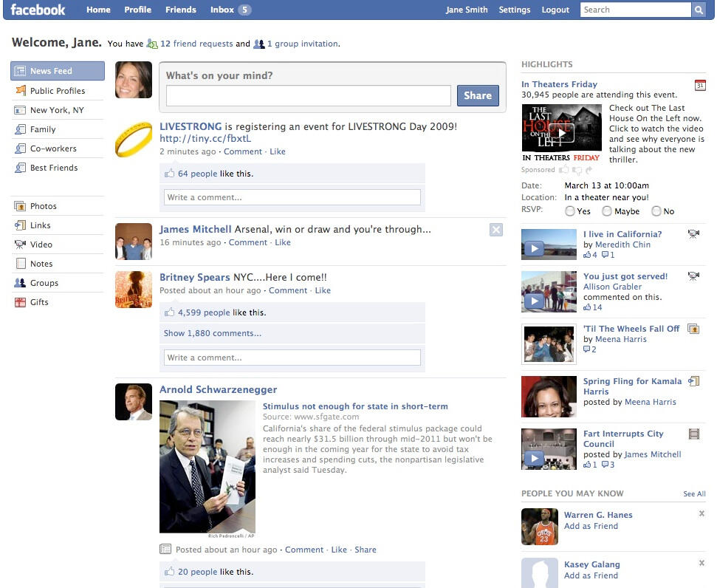Screen dimensions: 717x588
Task: Click the Notes sidebar icon
Action: (x=21, y=264)
